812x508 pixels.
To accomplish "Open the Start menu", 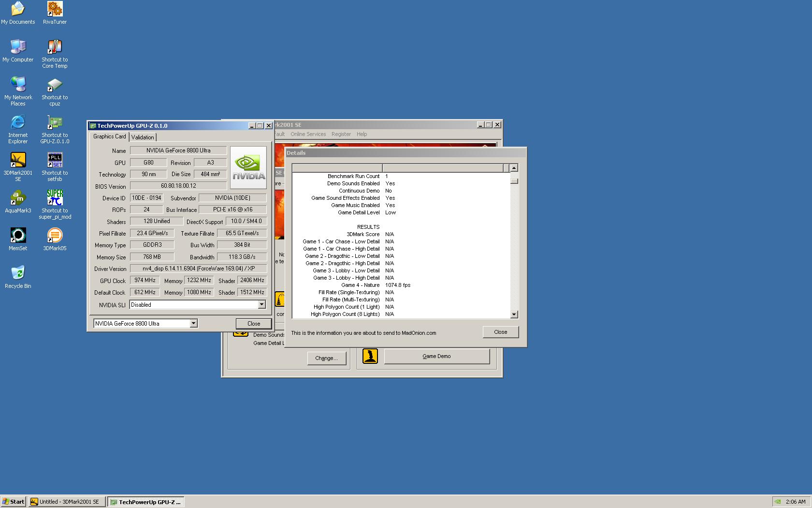I will pyautogui.click(x=13, y=502).
